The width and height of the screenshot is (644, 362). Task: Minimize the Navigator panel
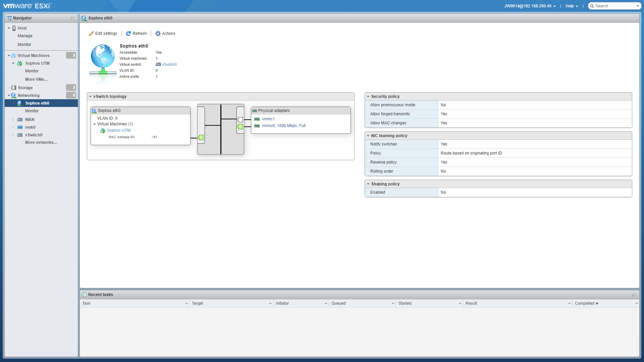point(72,18)
